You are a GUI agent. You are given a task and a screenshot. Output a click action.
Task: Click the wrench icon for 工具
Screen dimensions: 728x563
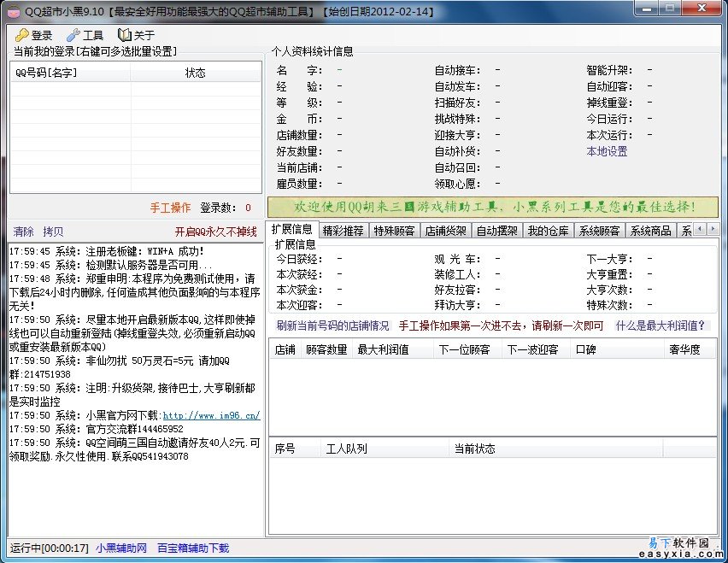[73, 35]
